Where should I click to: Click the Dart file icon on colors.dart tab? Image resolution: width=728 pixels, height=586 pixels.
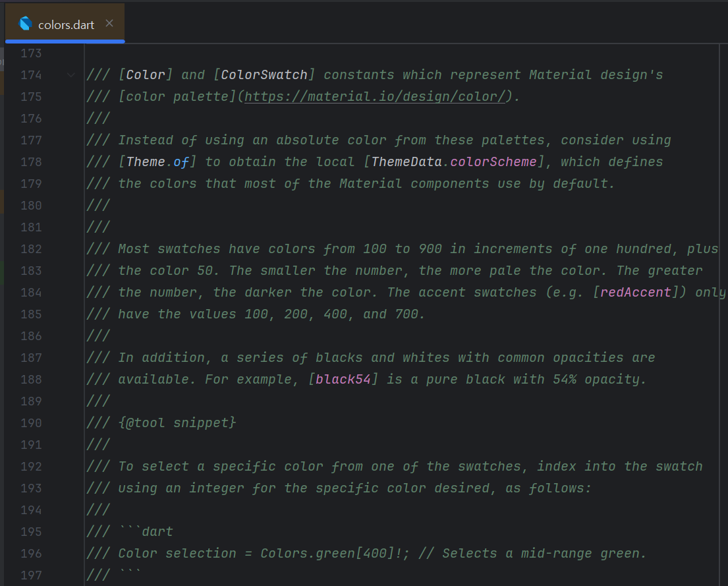(x=25, y=24)
